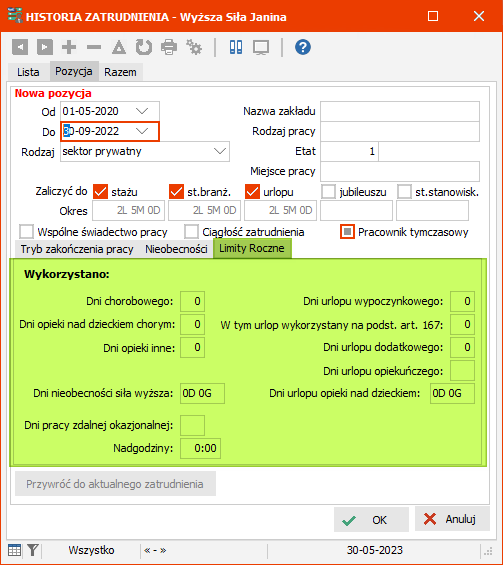Open print via the printer icon
503x565 pixels.
coord(169,47)
